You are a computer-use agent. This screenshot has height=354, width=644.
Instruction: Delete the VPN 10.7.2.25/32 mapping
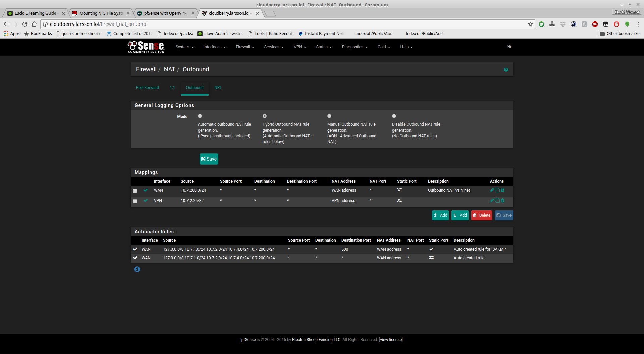click(x=502, y=200)
